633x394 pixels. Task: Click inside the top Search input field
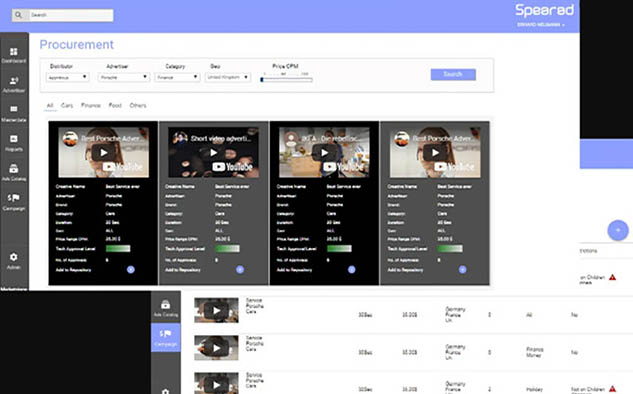tap(71, 15)
